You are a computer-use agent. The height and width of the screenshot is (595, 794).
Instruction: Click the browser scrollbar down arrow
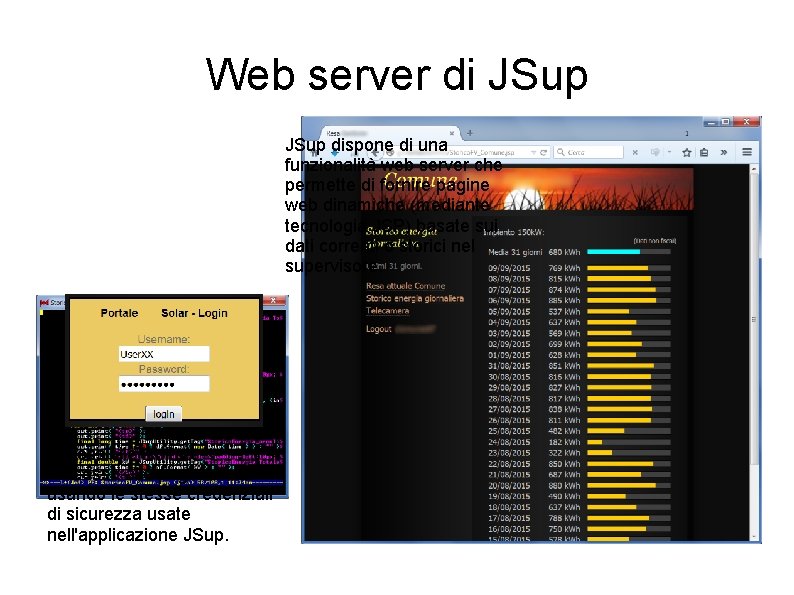754,537
